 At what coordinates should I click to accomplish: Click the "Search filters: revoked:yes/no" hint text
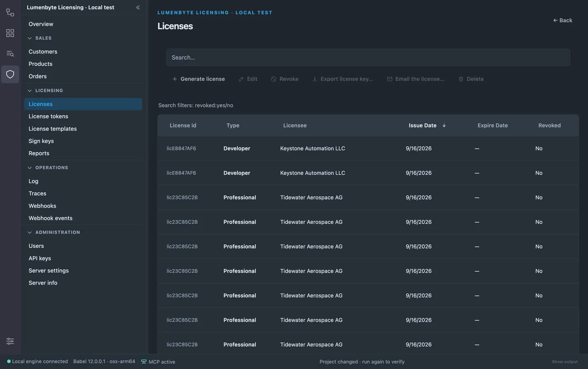[x=196, y=105]
